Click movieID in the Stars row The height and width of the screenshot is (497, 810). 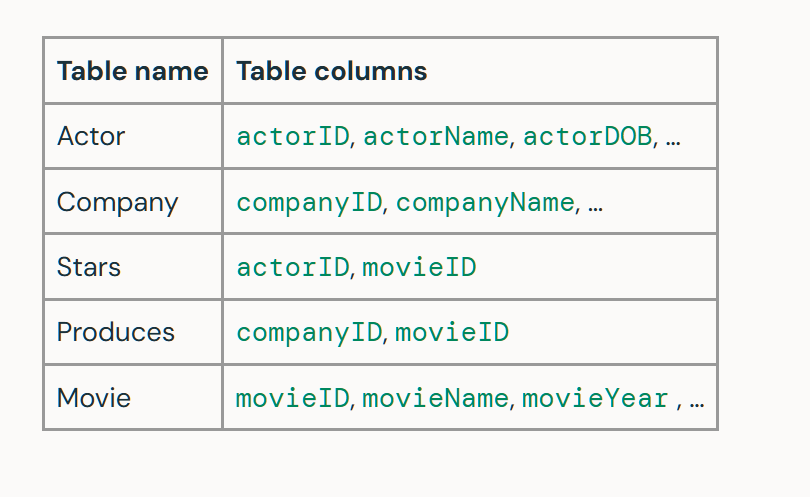pos(419,268)
